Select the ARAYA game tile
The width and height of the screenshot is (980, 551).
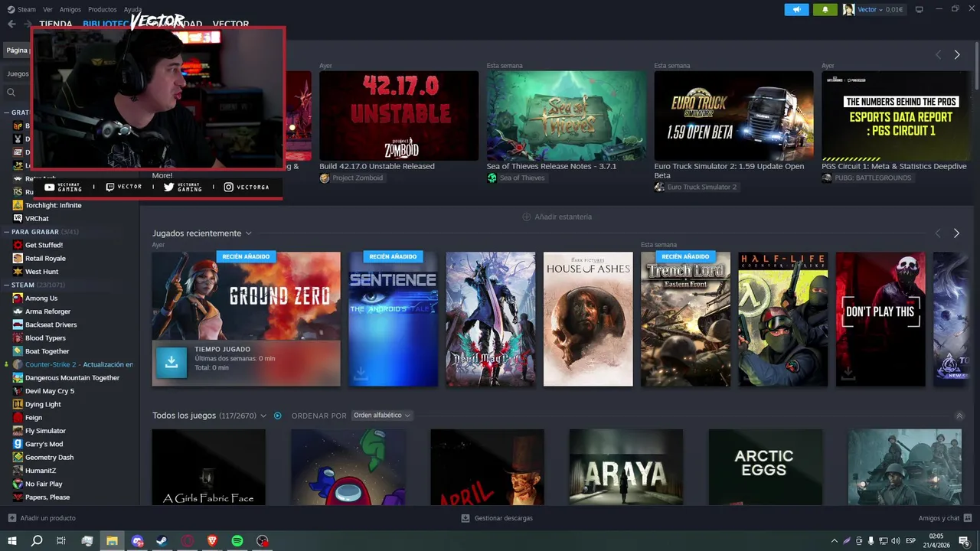click(626, 467)
